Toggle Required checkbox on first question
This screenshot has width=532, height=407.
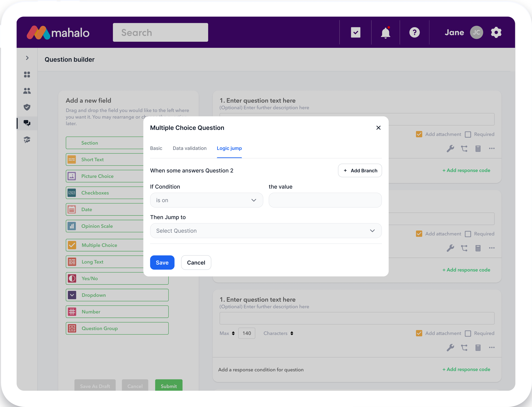(468, 134)
